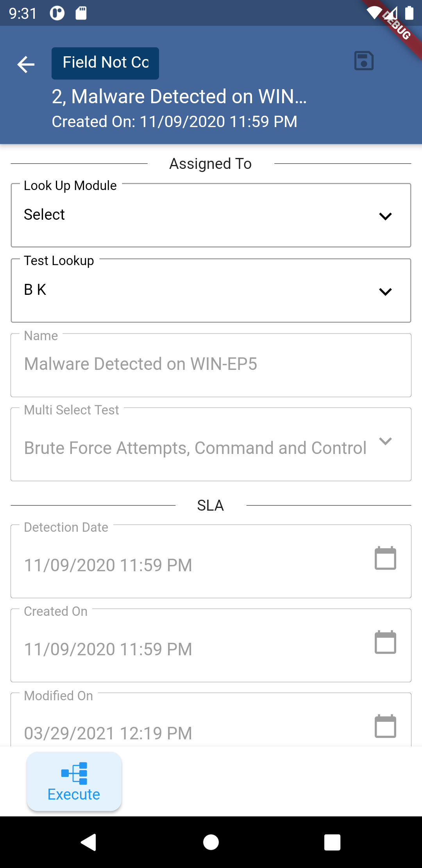
Task: Tap the Malware Detected record title
Action: [x=179, y=97]
